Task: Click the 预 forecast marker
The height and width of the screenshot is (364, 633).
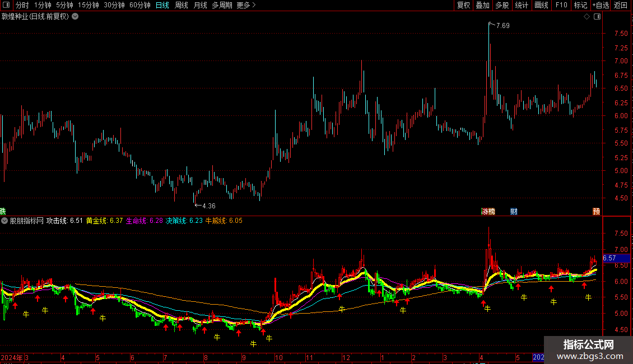Action: pos(596,212)
